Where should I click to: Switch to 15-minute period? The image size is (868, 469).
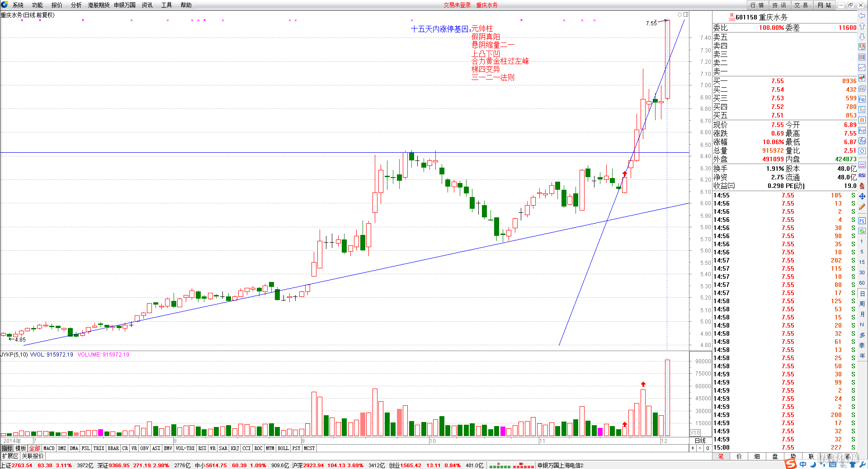tap(862, 262)
